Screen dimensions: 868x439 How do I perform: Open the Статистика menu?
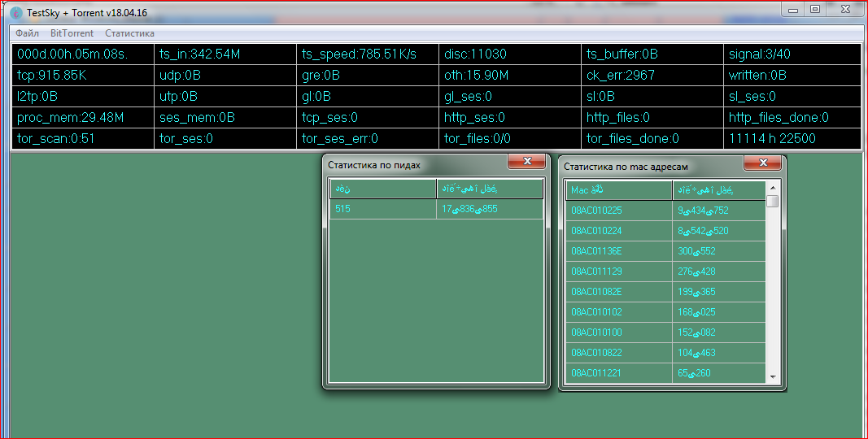click(129, 33)
